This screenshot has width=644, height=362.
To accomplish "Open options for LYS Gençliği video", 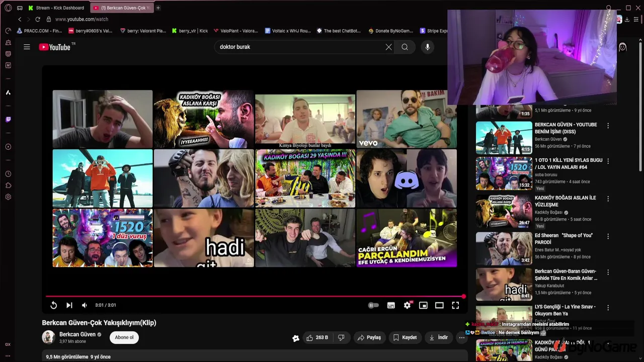I will coord(608,308).
